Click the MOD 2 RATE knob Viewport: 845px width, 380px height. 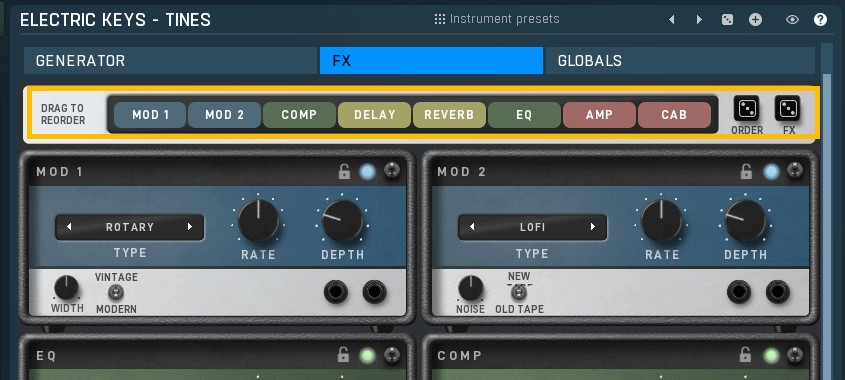(661, 220)
